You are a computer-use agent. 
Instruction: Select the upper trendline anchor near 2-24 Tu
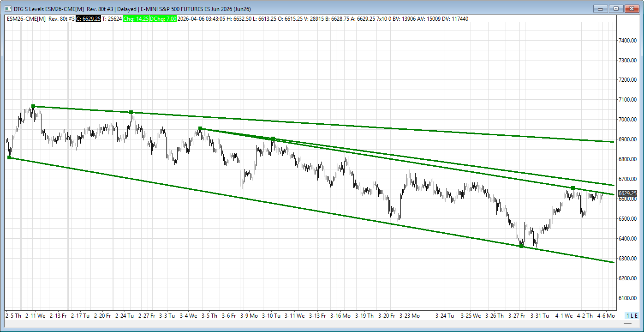(131, 112)
